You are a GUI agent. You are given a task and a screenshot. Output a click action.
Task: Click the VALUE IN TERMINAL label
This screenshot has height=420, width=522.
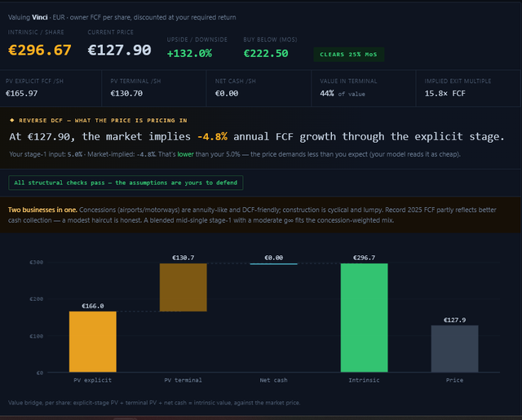(348, 82)
